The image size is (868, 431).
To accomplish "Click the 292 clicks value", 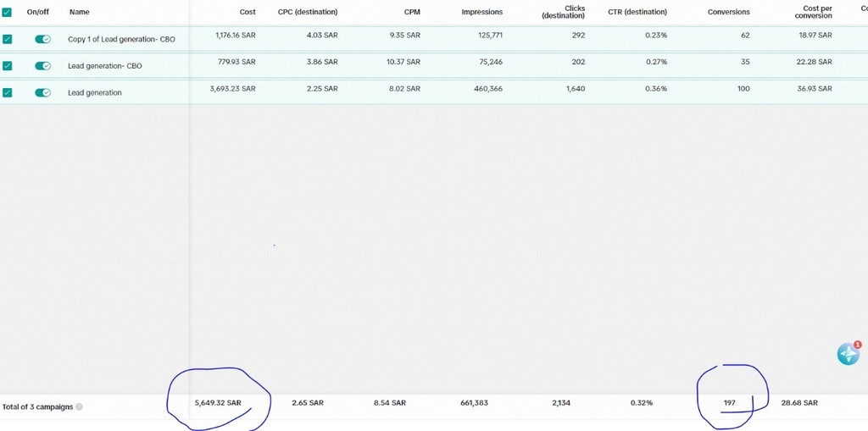I will pos(578,36).
